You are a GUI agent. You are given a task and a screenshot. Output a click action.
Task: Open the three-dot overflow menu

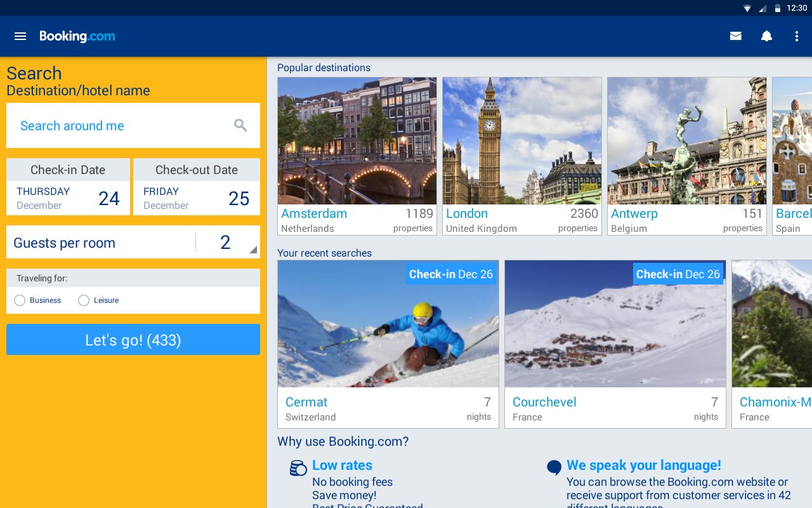pyautogui.click(x=797, y=36)
